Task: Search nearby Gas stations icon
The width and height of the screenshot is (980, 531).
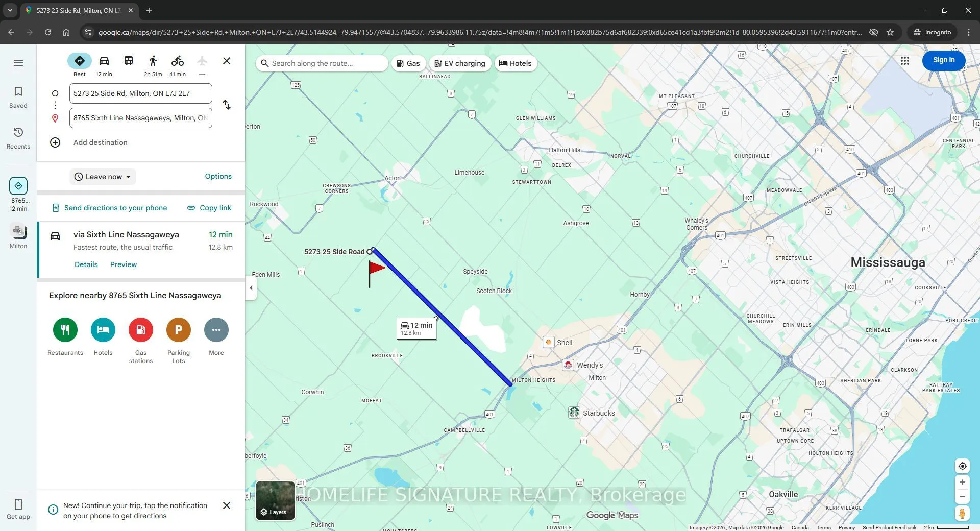Action: click(141, 330)
